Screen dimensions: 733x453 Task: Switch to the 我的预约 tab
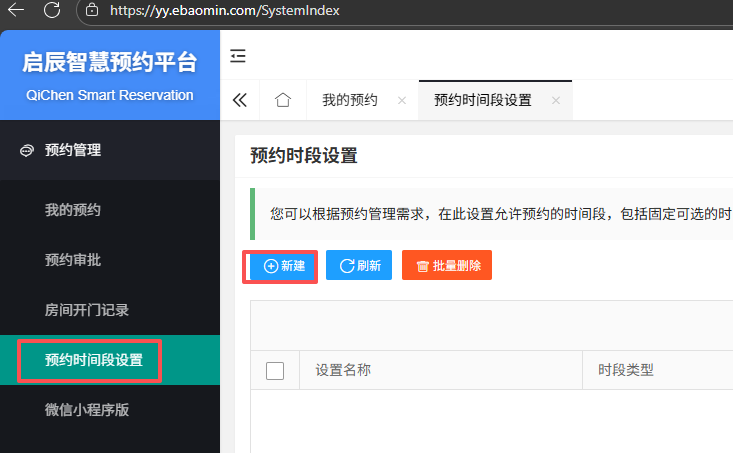click(349, 101)
